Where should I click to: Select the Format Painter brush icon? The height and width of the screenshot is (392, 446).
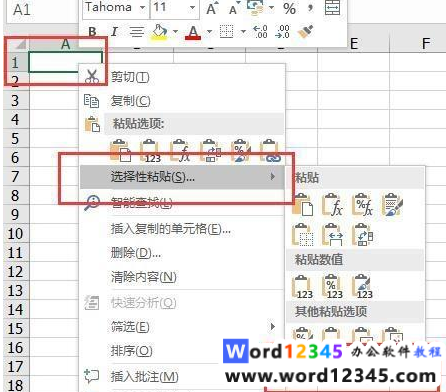click(305, 32)
